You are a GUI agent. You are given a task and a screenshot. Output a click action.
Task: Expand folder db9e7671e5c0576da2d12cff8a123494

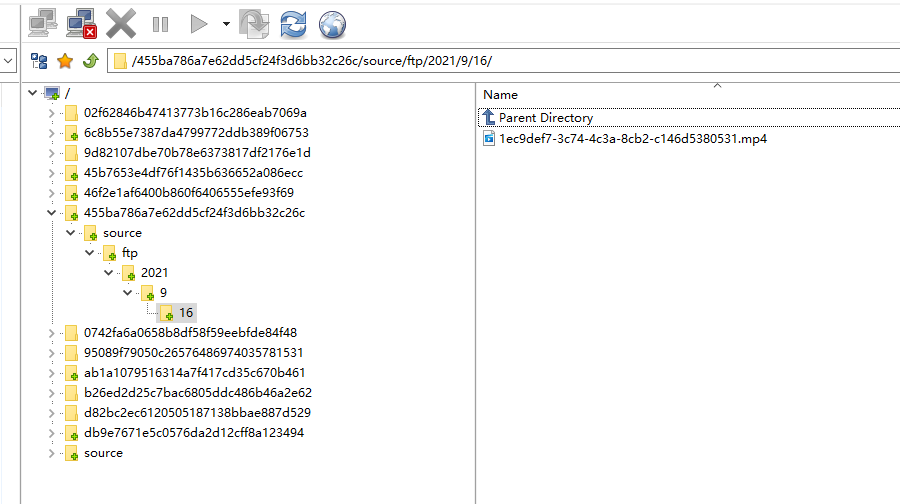click(x=51, y=433)
